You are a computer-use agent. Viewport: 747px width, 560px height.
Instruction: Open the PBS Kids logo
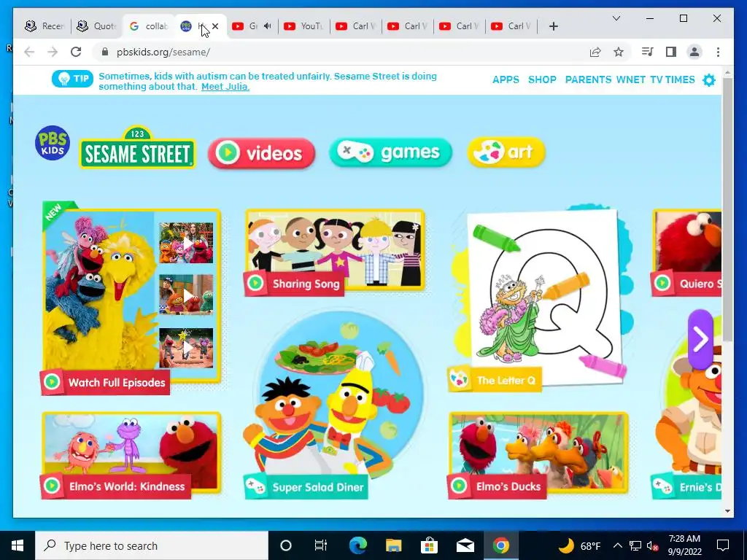(53, 143)
